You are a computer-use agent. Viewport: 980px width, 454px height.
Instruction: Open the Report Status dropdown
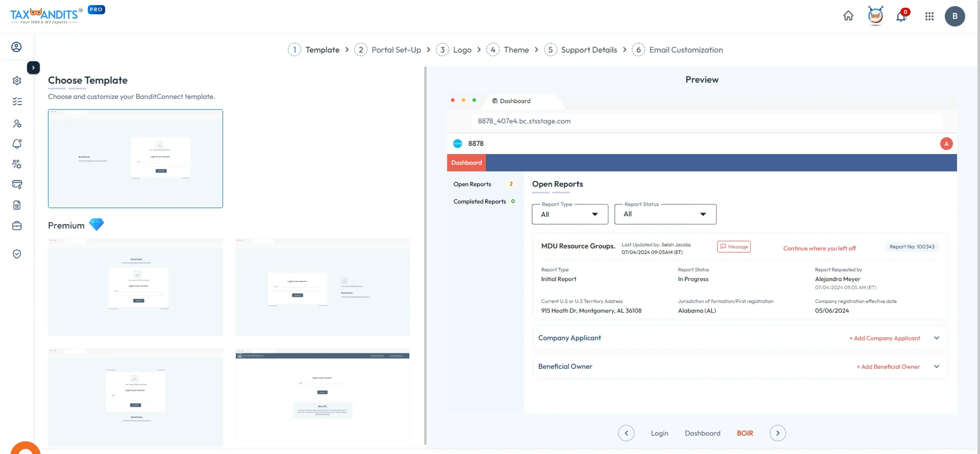tap(665, 215)
